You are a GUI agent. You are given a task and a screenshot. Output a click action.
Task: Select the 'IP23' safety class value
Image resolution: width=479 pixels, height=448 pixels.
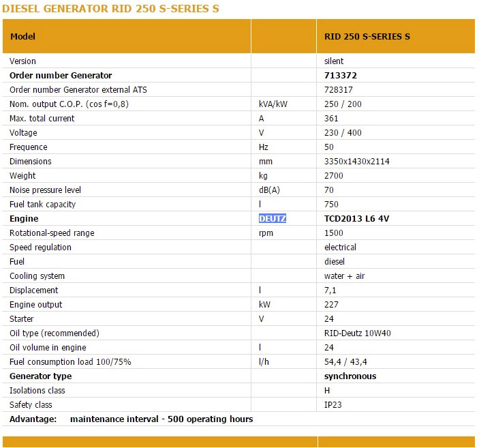tap(333, 405)
